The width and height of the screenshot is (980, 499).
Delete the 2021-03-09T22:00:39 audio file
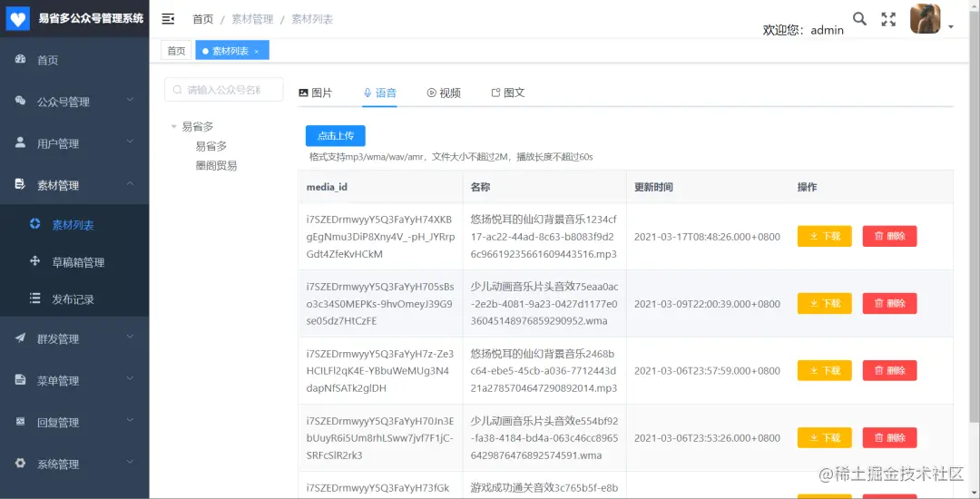tap(889, 304)
